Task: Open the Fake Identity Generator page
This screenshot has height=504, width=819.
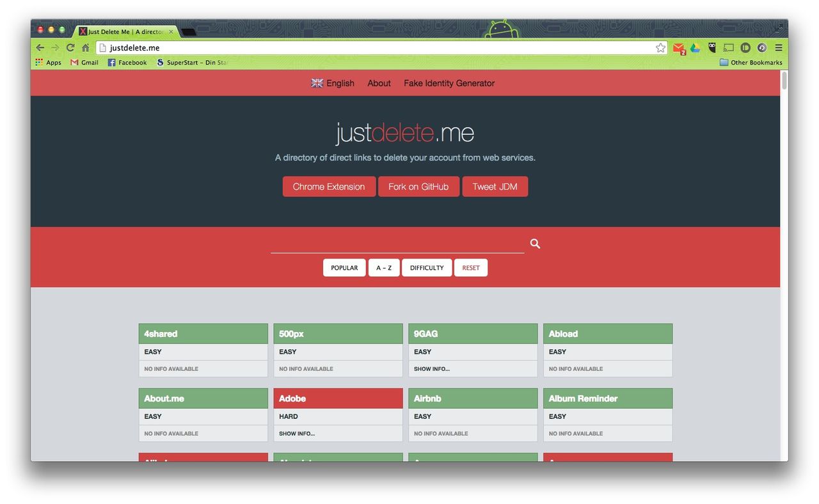Action: click(x=449, y=83)
